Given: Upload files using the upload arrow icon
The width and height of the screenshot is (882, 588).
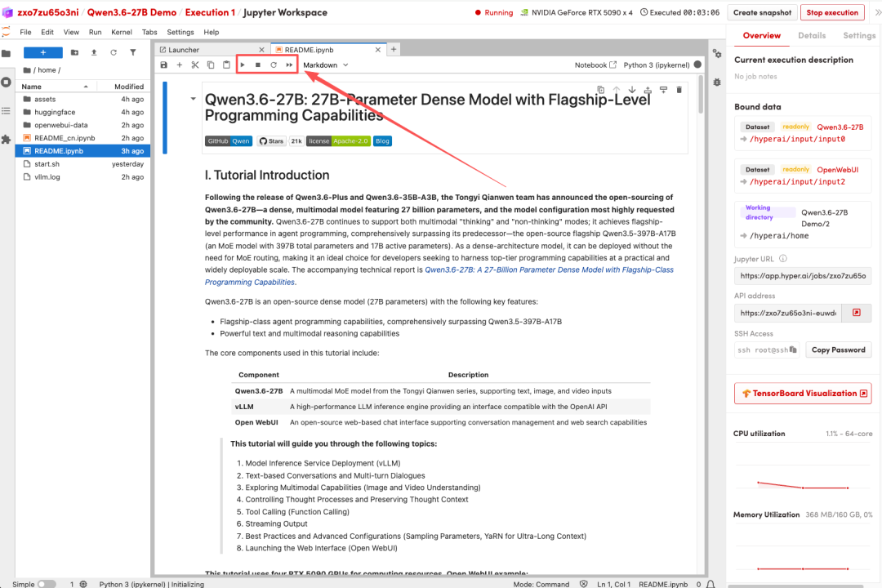Looking at the screenshot, I should click(93, 52).
